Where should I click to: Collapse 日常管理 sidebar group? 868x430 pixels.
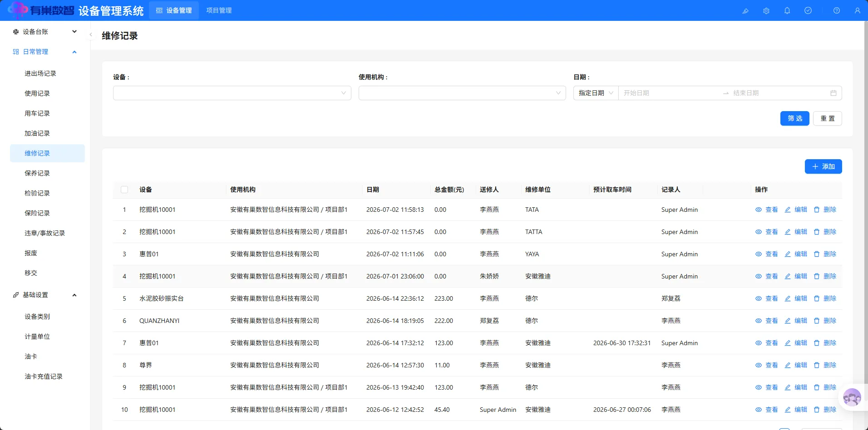coord(45,52)
